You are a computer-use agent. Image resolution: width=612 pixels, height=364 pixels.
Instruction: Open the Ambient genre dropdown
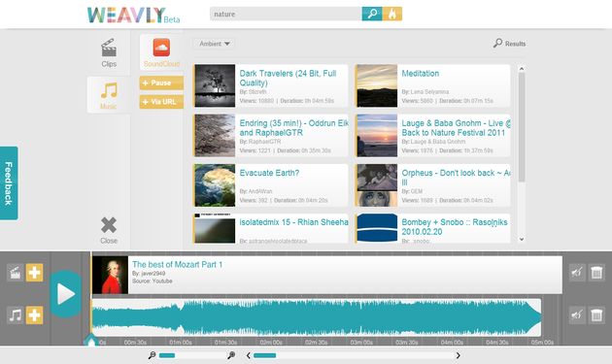215,44
